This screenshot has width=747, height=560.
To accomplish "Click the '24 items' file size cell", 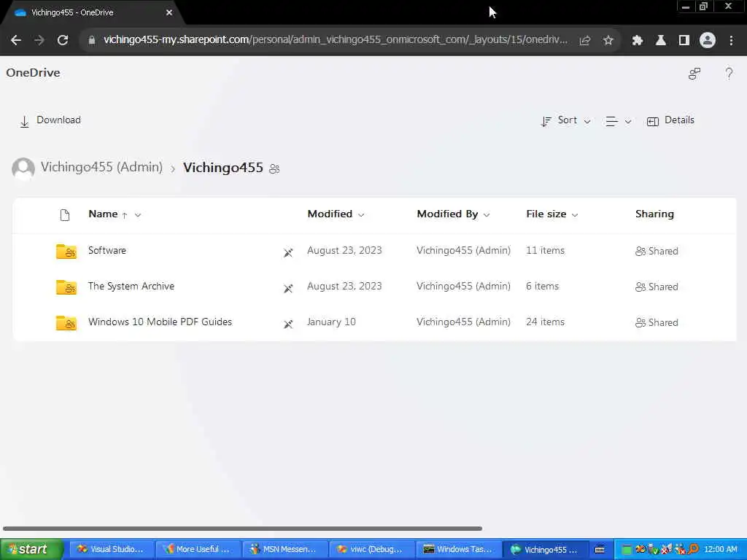I will coord(545,322).
